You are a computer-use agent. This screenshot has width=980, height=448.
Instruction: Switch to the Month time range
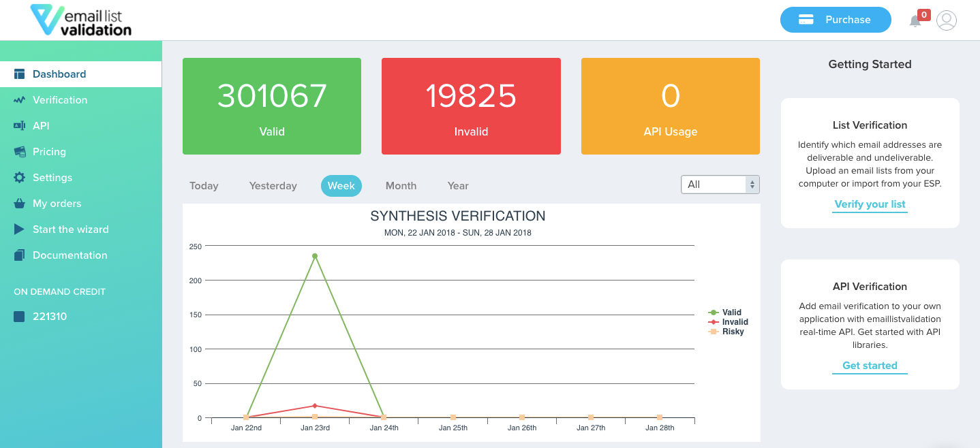coord(401,186)
